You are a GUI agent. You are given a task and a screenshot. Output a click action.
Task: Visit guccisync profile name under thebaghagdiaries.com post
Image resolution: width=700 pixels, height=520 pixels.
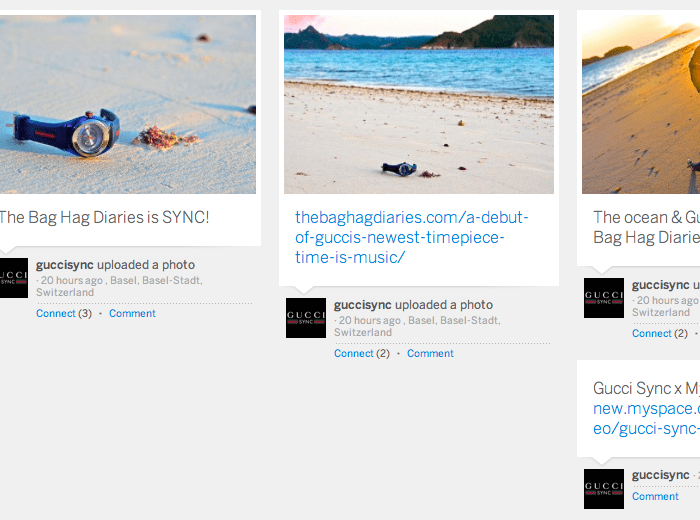362,305
